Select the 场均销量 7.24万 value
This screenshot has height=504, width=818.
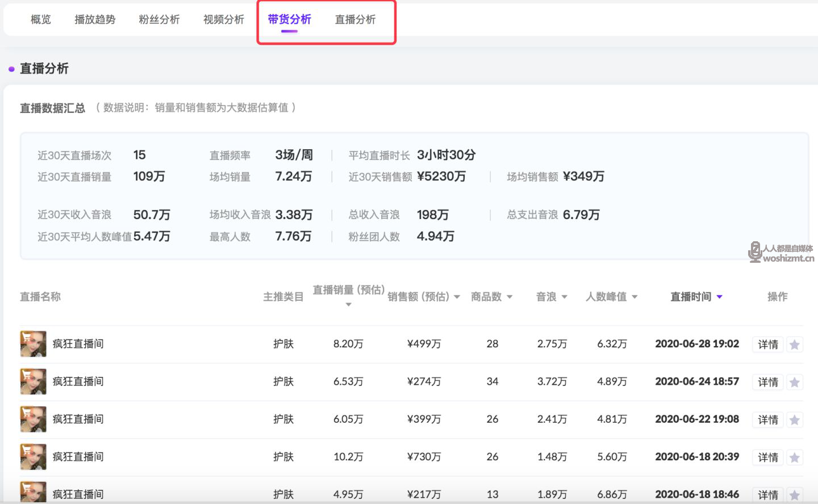coord(293,177)
